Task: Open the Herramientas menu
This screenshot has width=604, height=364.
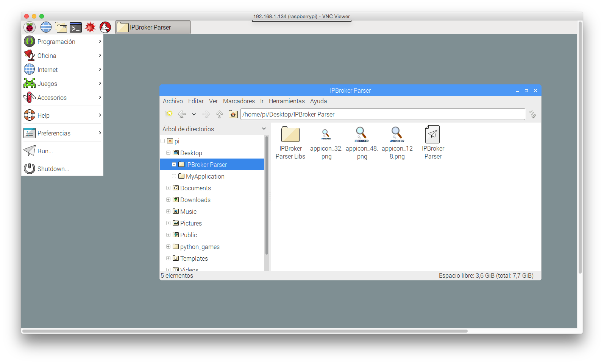Action: [x=287, y=101]
